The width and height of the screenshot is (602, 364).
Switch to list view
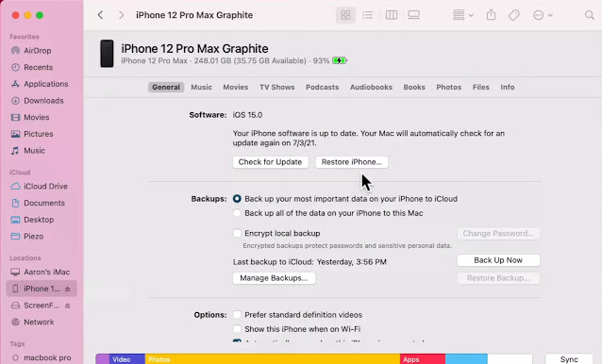(x=367, y=15)
